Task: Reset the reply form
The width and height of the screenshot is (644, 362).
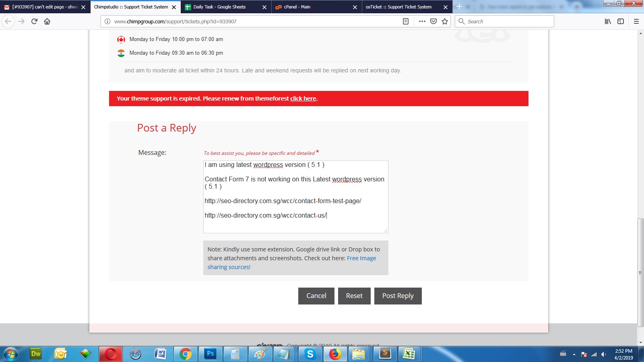Action: tap(354, 296)
